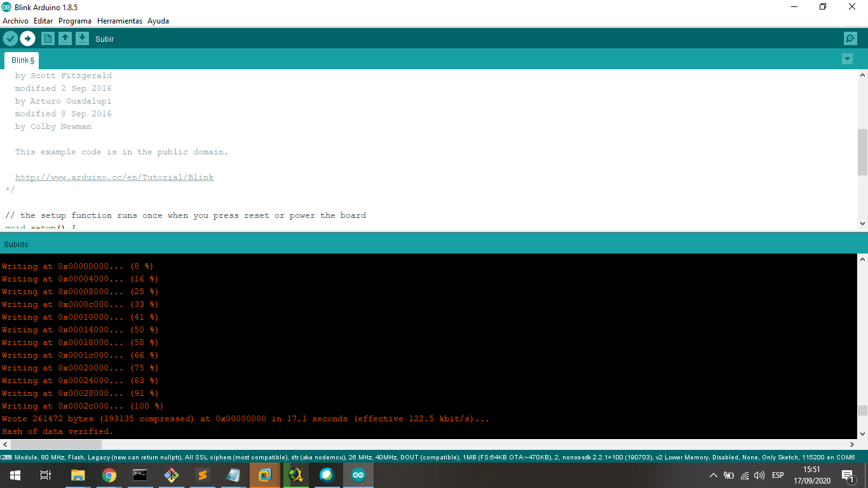Open the Editar menu

click(43, 21)
